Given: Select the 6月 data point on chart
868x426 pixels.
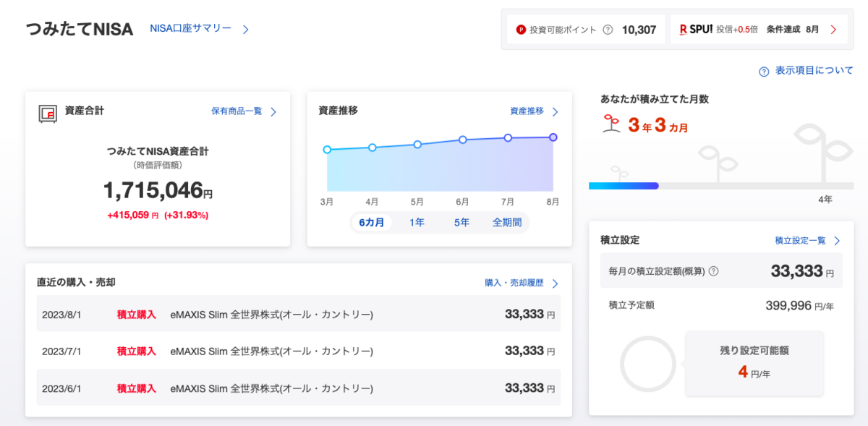Looking at the screenshot, I should [x=463, y=140].
